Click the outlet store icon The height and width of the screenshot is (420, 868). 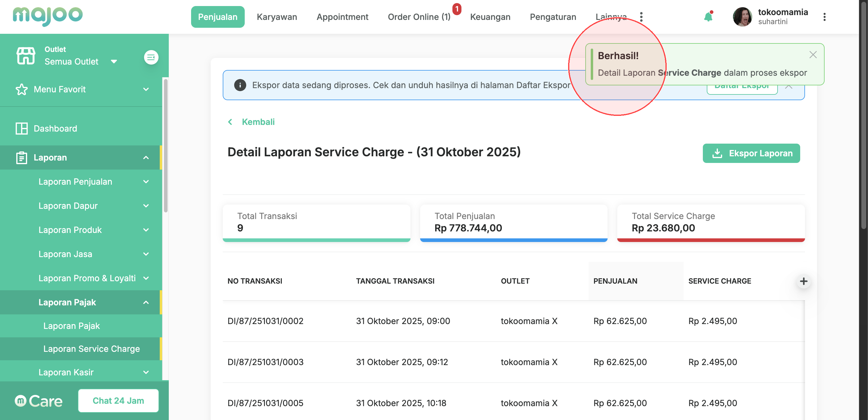(x=26, y=56)
